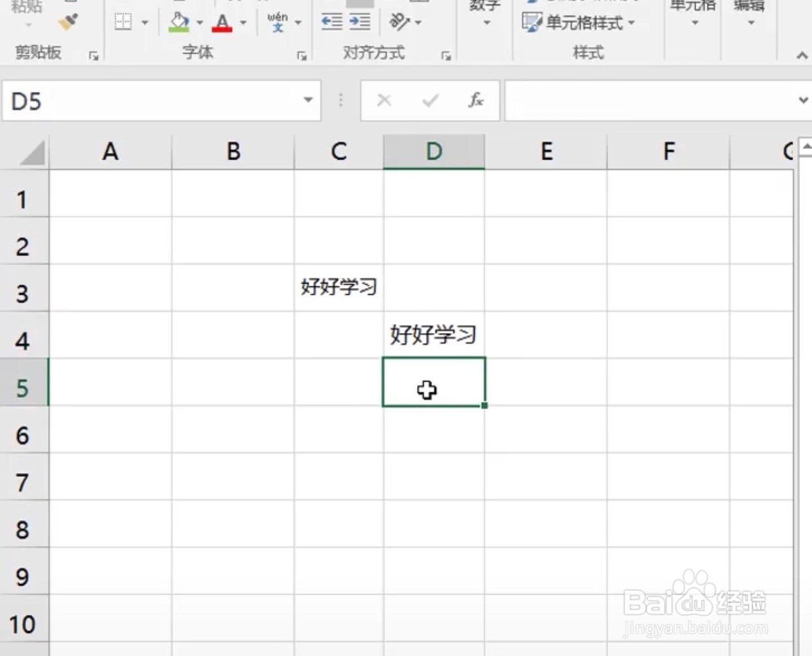
Task: Click the red Font Color swatch
Action: [x=222, y=29]
